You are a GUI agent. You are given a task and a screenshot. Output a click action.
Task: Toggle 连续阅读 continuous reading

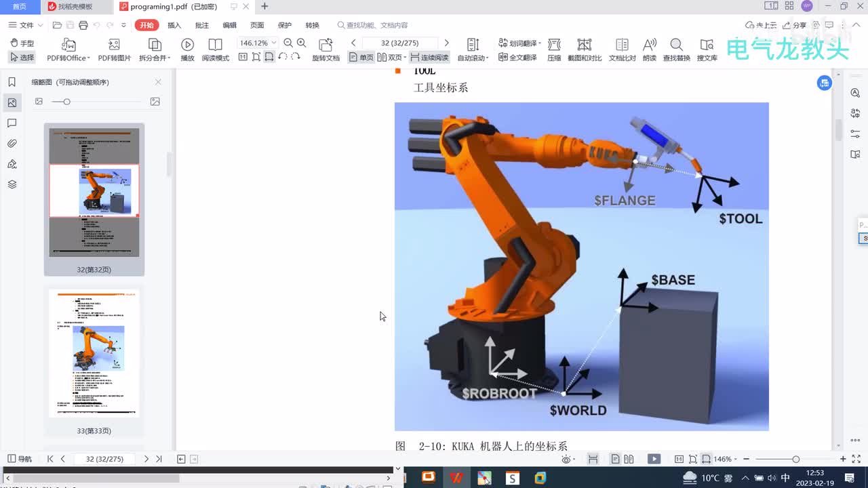[x=429, y=58]
